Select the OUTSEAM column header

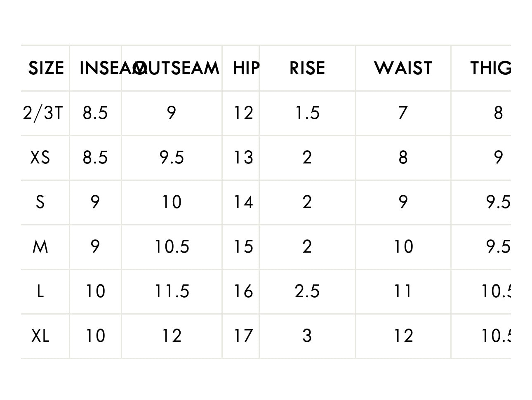click(177, 69)
